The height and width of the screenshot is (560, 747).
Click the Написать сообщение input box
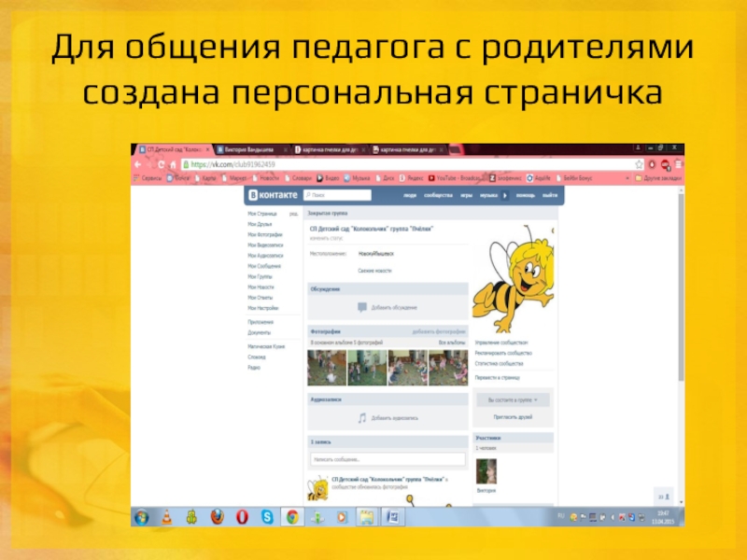pos(388,459)
